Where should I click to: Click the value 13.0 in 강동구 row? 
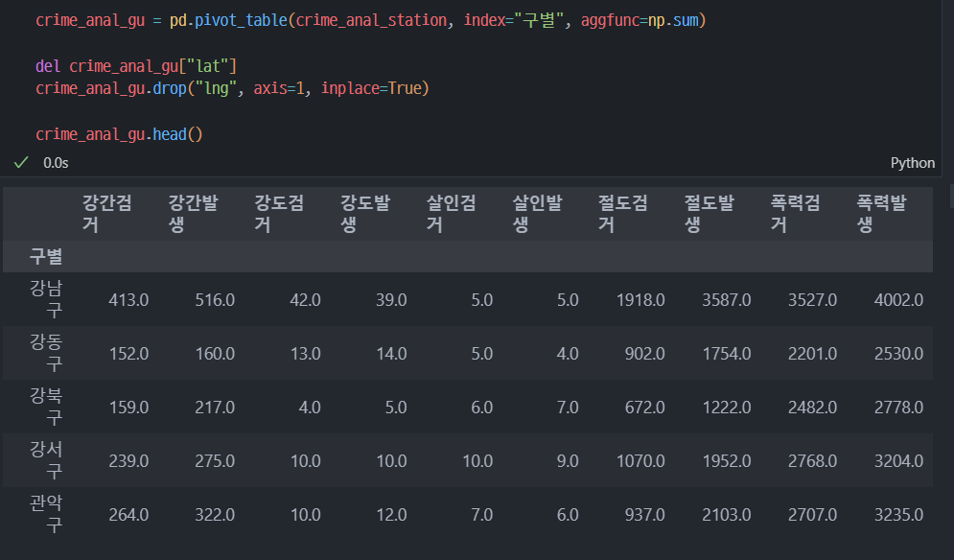pyautogui.click(x=306, y=354)
